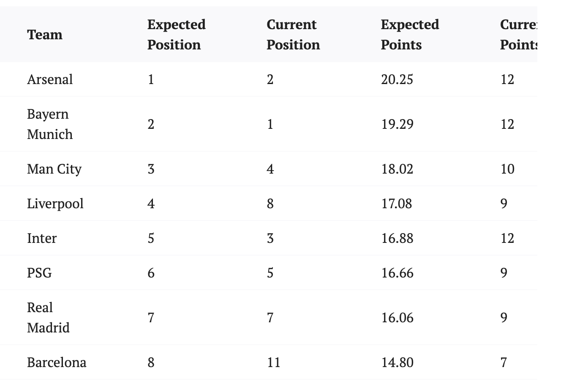Select the PSG team name cell
The image size is (561, 392).
tap(39, 273)
